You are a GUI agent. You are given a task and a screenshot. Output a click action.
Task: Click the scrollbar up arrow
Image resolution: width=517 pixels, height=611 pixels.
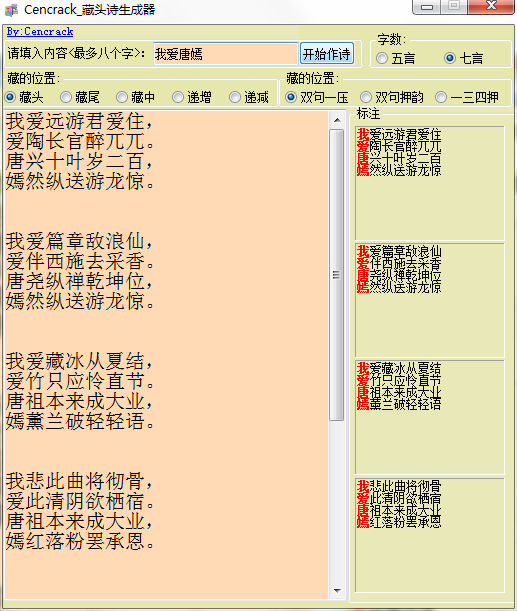[337, 120]
